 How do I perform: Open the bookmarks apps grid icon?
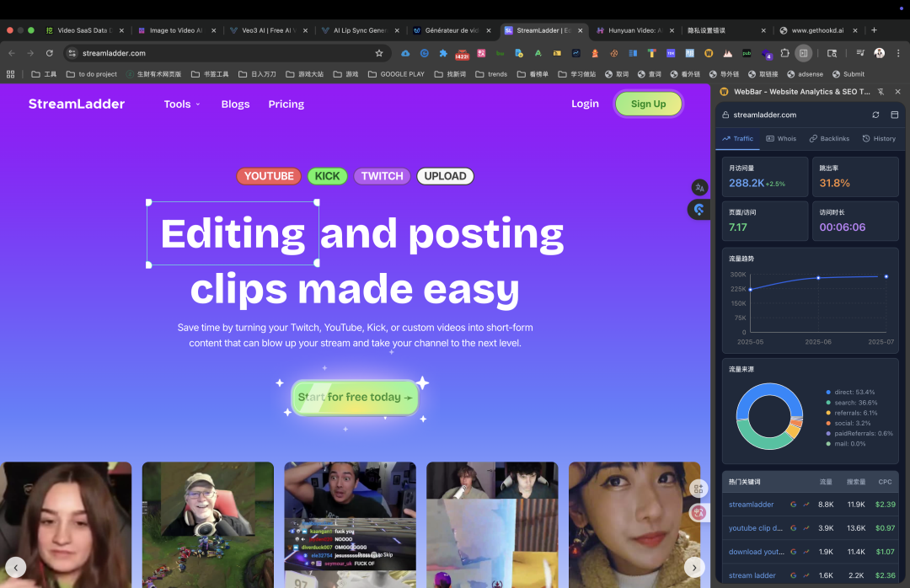pyautogui.click(x=10, y=74)
